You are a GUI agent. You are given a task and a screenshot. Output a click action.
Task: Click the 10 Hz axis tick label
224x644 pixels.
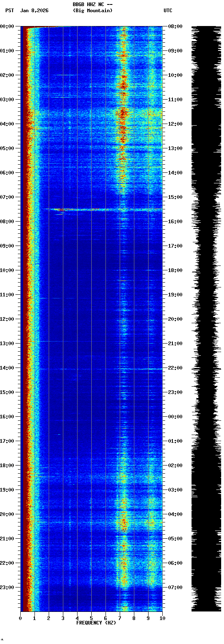162,618
